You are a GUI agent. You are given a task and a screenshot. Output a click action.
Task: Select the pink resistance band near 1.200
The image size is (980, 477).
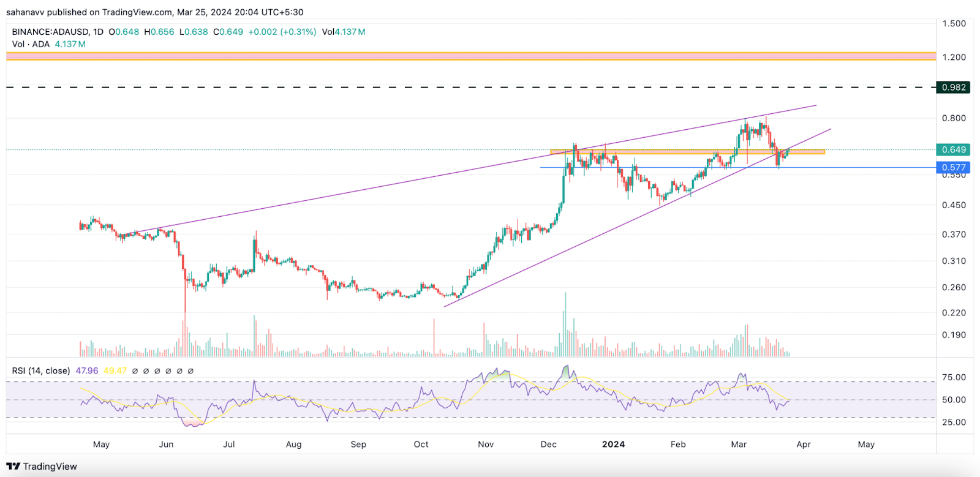coord(471,56)
